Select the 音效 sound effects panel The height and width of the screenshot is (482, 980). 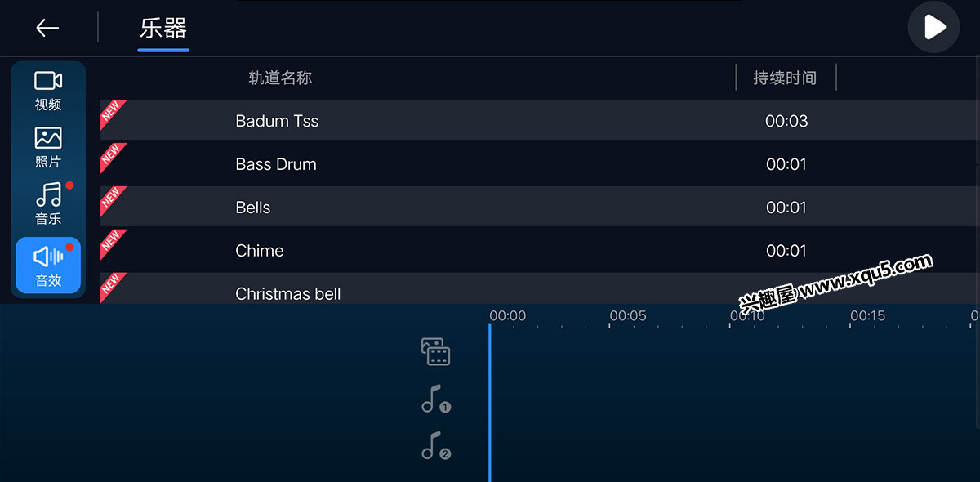point(48,266)
